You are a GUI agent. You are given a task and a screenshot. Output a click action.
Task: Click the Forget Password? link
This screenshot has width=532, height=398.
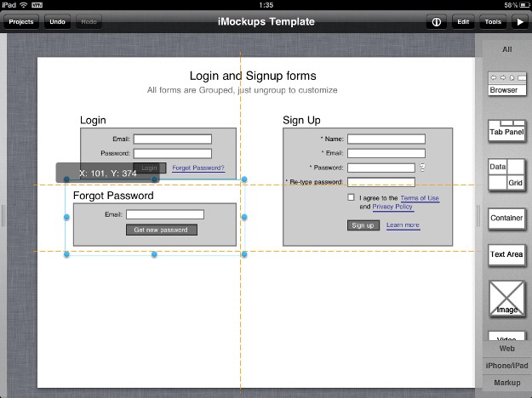198,168
